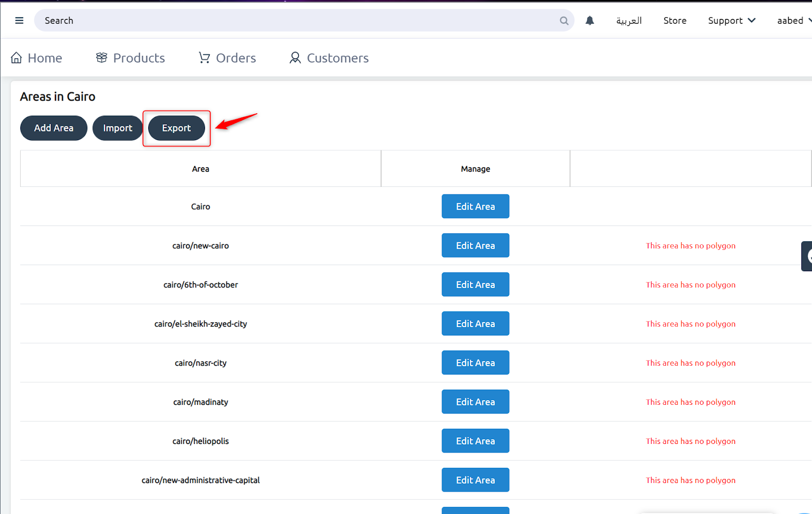This screenshot has width=812, height=514.
Task: Open the hamburger menu icon
Action: (x=19, y=20)
